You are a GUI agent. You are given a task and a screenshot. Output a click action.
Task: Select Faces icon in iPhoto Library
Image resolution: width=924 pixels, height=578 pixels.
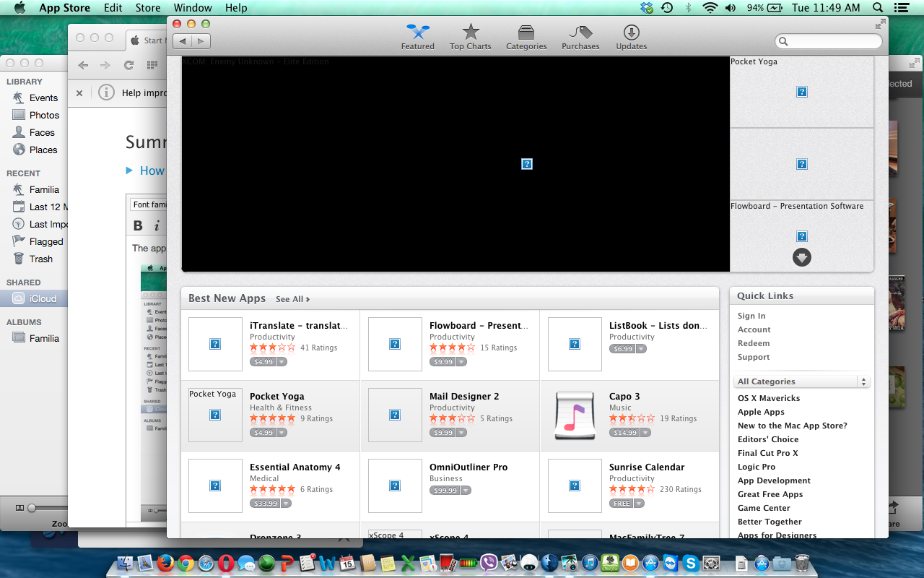point(18,132)
